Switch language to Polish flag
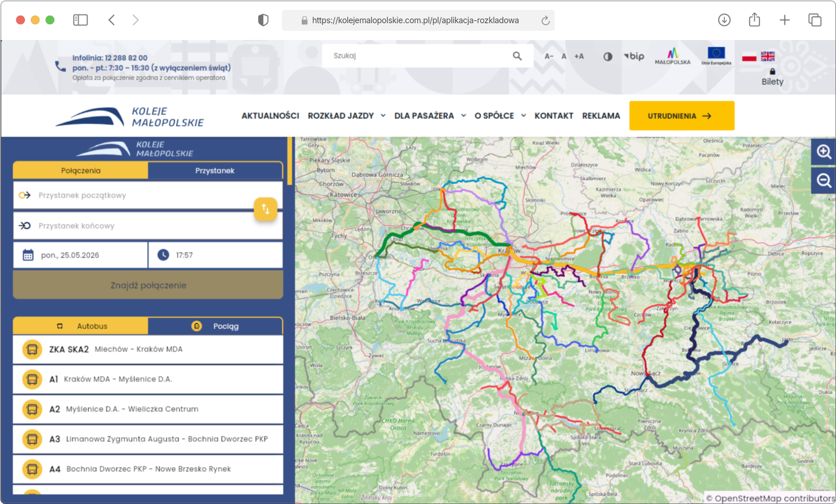 pos(750,56)
